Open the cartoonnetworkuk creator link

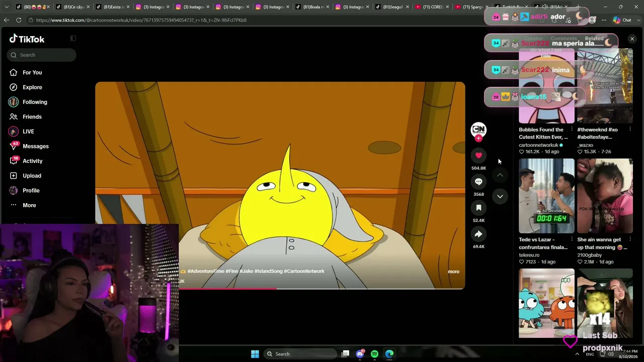pos(538,145)
